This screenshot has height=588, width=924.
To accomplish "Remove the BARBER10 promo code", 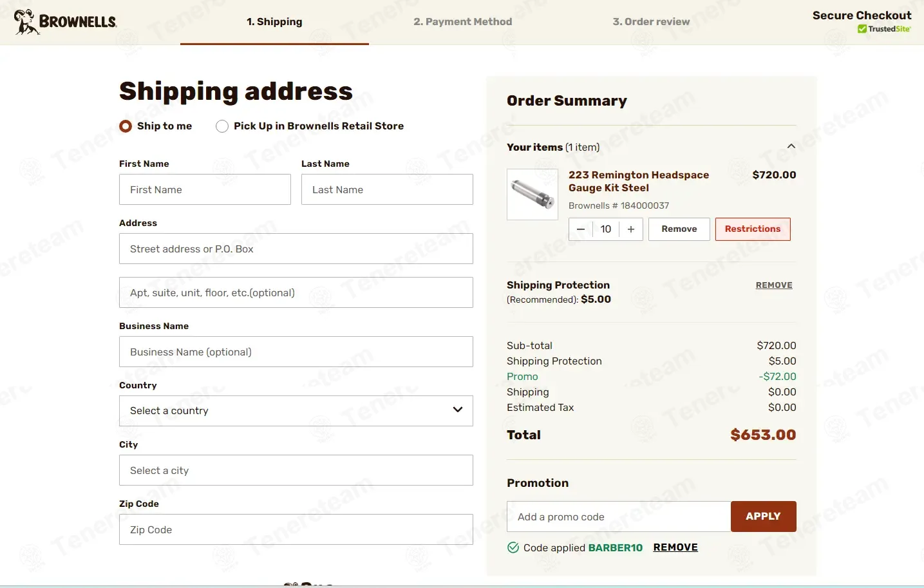I will tap(675, 547).
